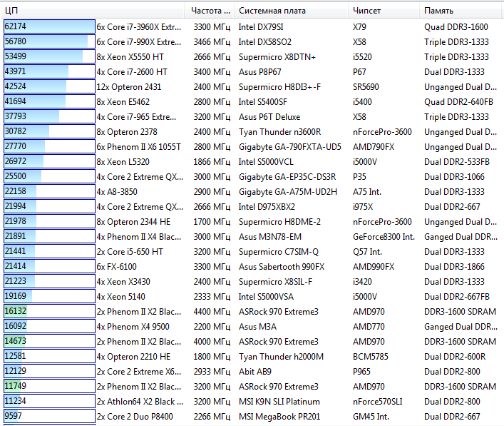Select the 8x Opteron 2344 HE row

tap(252, 222)
